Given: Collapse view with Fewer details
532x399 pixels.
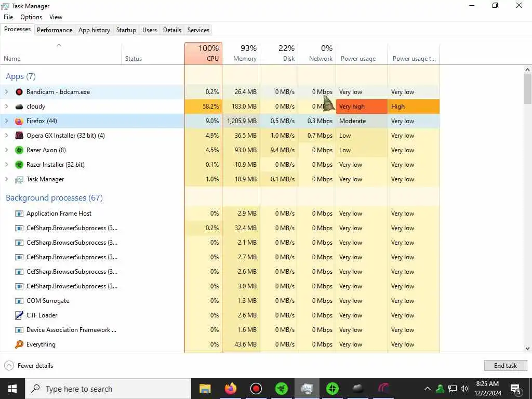Looking at the screenshot, I should point(29,365).
